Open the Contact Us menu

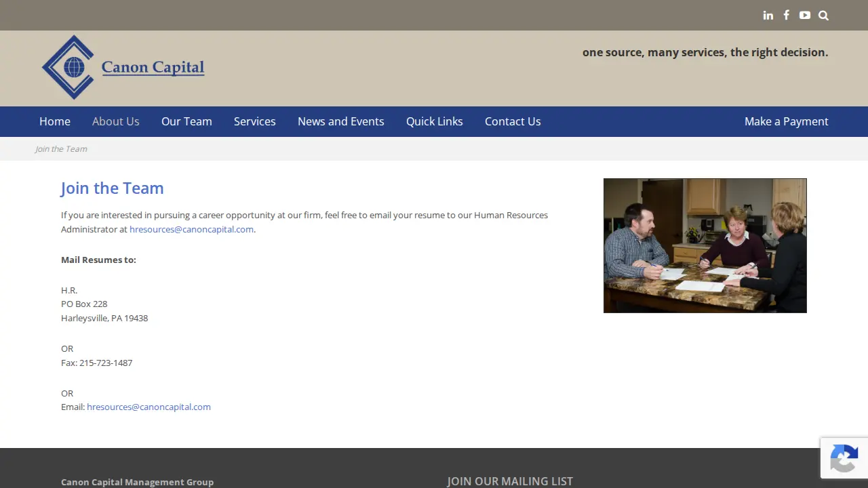click(x=513, y=121)
